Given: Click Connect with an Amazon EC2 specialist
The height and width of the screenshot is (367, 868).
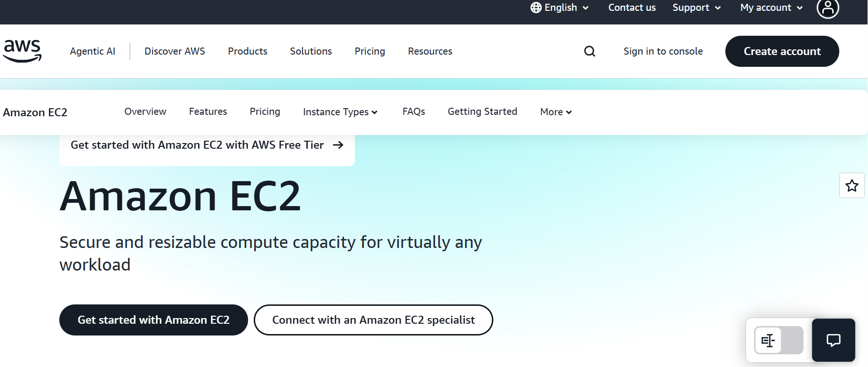Looking at the screenshot, I should [x=373, y=320].
